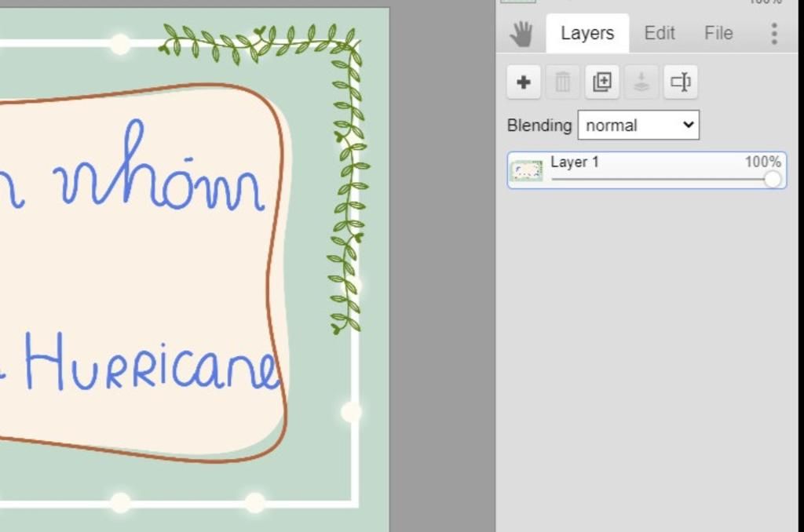Click the disabled merge layer down icon

pyautogui.click(x=641, y=82)
